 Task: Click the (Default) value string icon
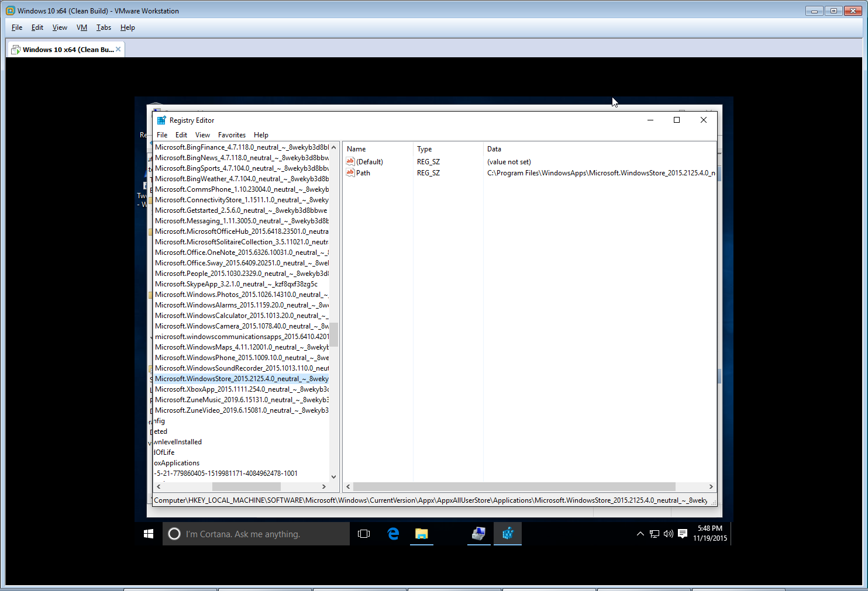point(350,161)
